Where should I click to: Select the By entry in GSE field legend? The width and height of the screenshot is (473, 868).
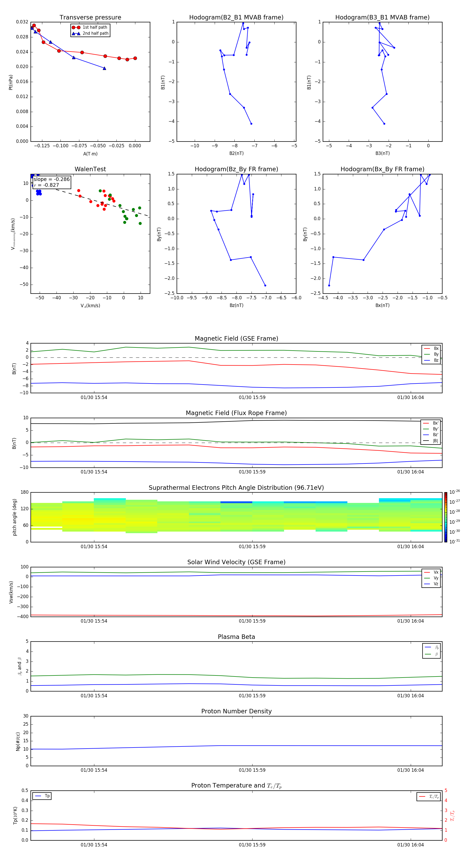tap(431, 354)
